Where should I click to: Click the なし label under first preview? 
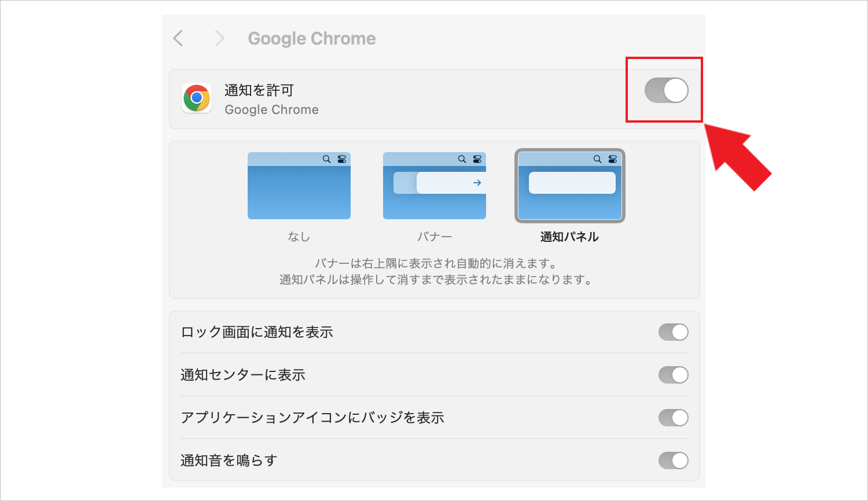click(x=299, y=237)
